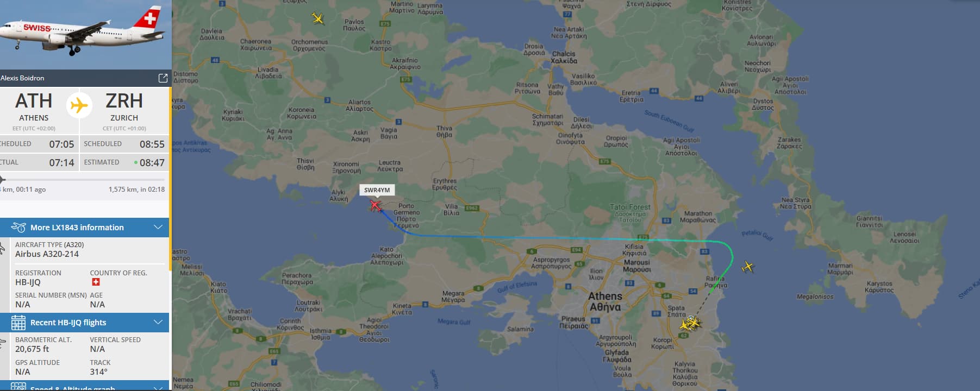Expand the Speed & Altitude graph chevron
Image resolution: width=980 pixels, height=391 pixels.
click(x=158, y=388)
